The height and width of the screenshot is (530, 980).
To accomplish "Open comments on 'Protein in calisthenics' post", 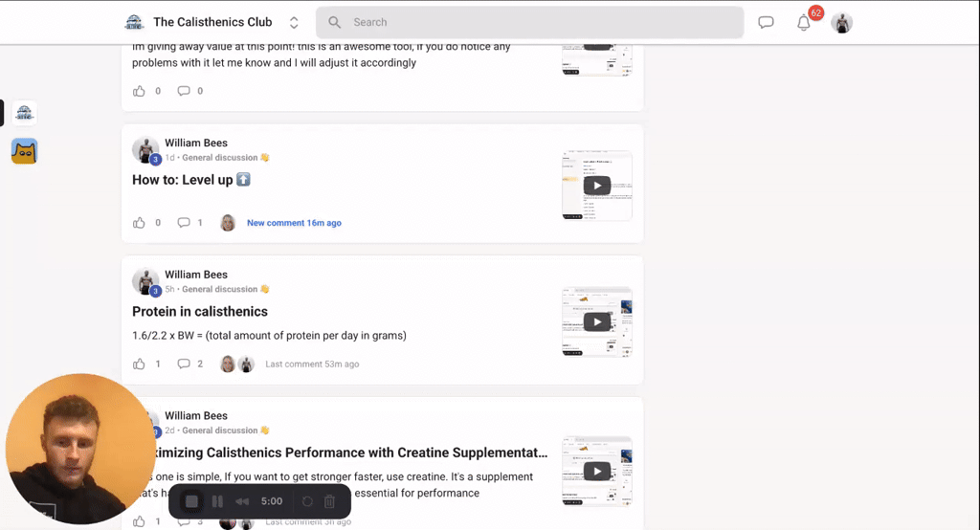I will coord(183,364).
